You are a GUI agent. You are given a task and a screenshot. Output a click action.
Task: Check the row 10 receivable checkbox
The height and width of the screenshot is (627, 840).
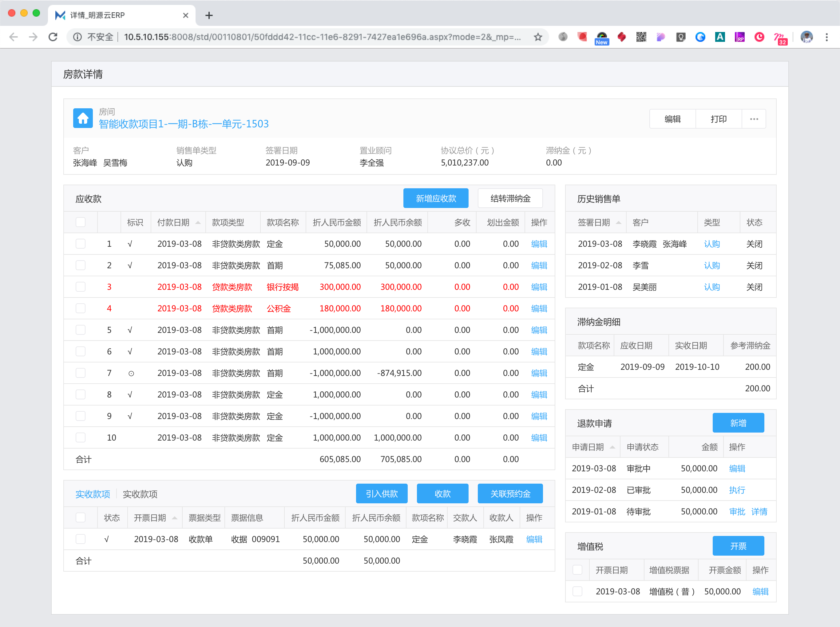[80, 437]
